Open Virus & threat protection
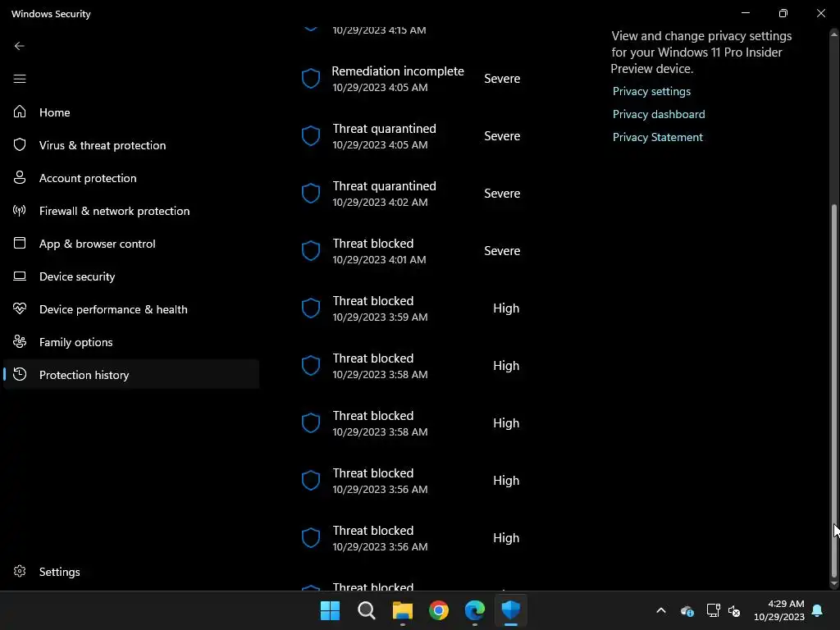Screen dimensions: 840x630 tap(131, 145)
